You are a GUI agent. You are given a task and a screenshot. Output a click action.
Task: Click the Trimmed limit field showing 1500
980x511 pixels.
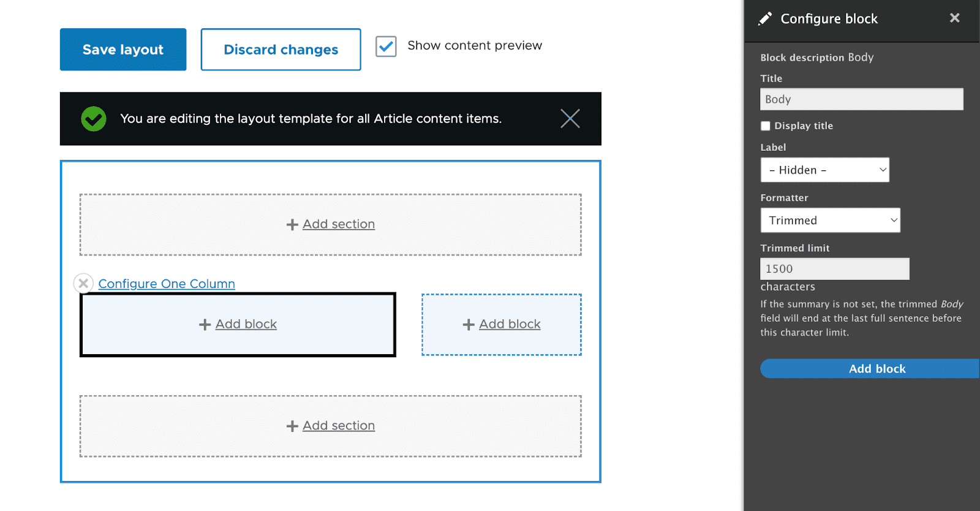[x=834, y=269]
